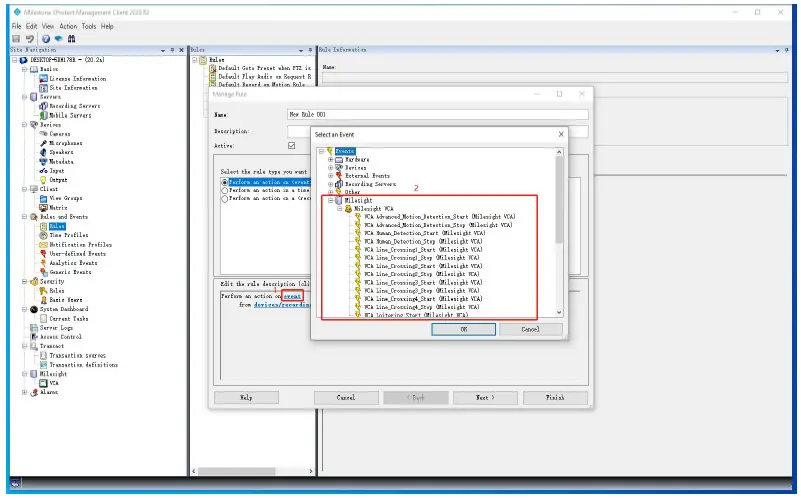Select the Microphones icon under Devices
Image resolution: width=801 pixels, height=499 pixels.
click(43, 143)
